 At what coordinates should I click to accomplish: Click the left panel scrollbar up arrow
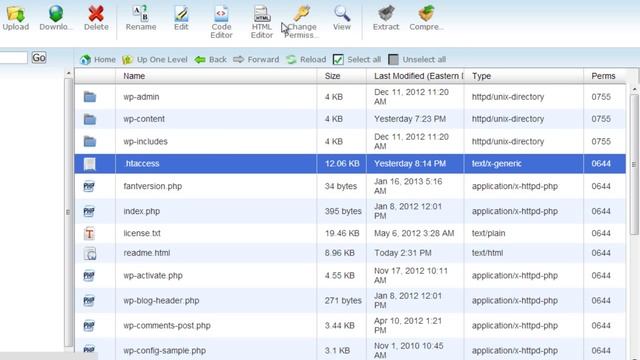pos(69,73)
